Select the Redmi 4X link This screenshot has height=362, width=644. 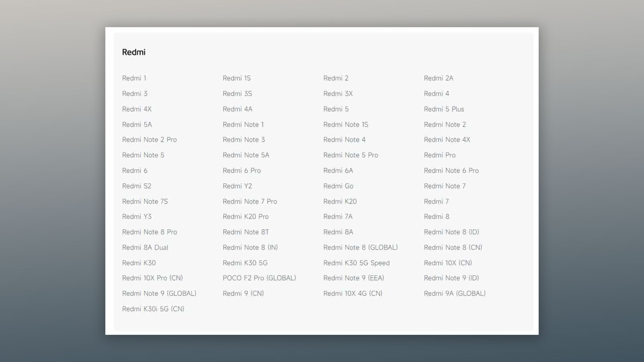tap(137, 109)
